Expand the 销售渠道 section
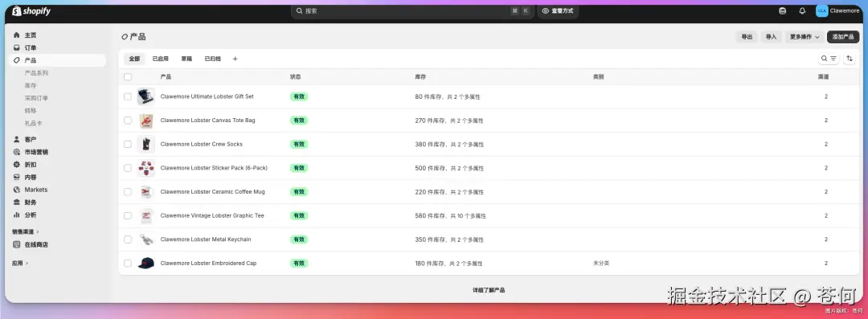Viewport: 868px width, 319px height. tap(26, 231)
